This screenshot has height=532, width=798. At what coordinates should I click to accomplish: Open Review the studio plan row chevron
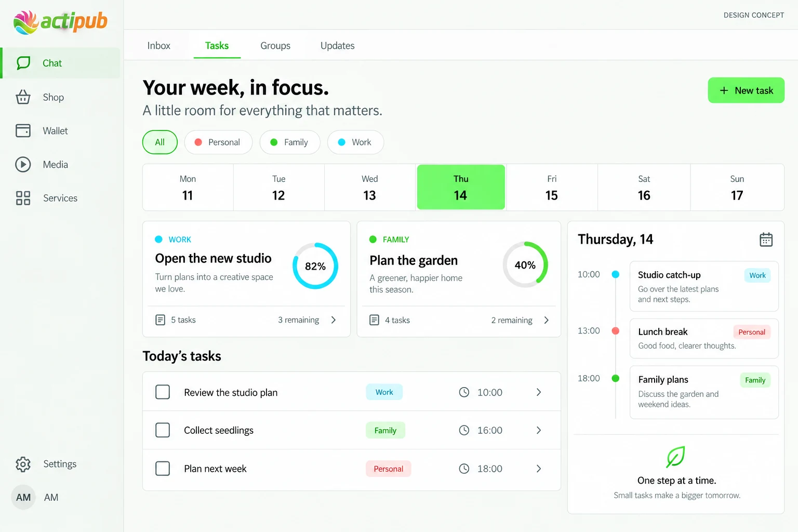tap(539, 392)
